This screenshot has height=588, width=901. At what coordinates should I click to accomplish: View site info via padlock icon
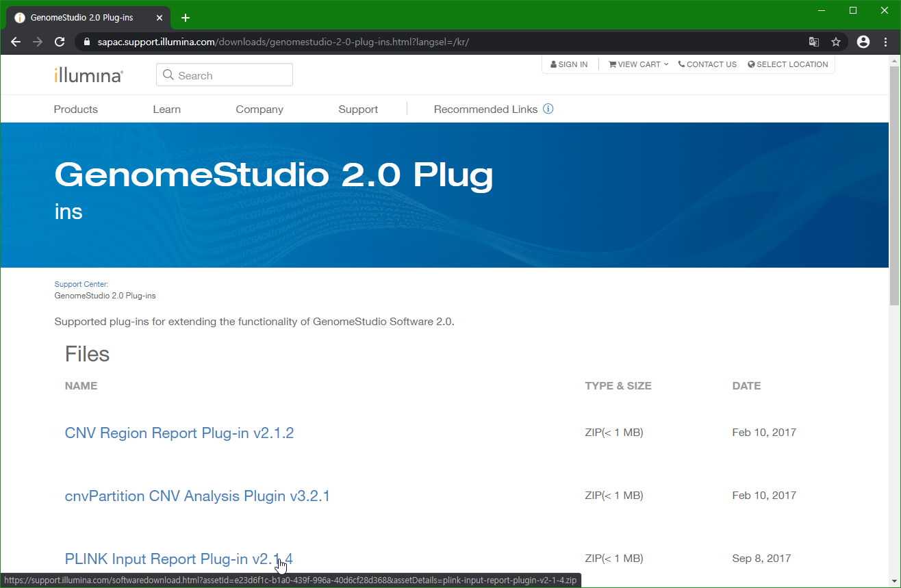[86, 42]
